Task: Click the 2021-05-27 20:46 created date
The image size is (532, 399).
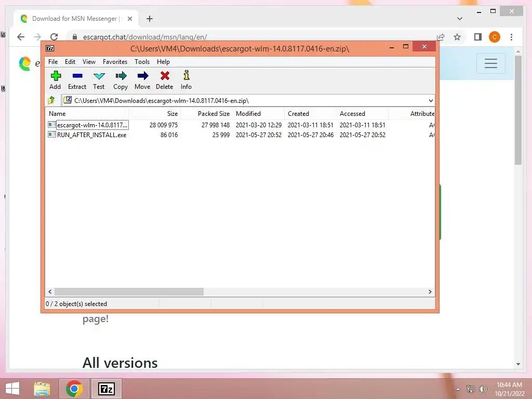Action: [311, 135]
